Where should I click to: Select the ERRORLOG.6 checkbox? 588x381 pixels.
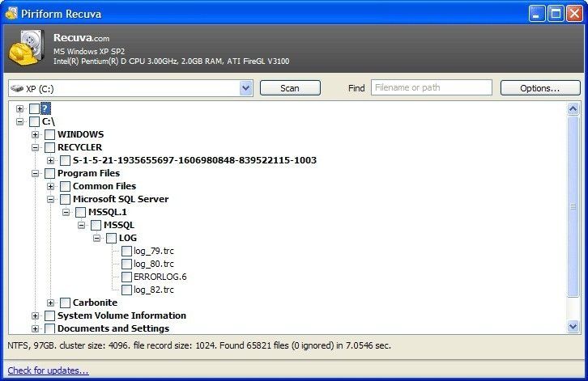pyautogui.click(x=126, y=277)
